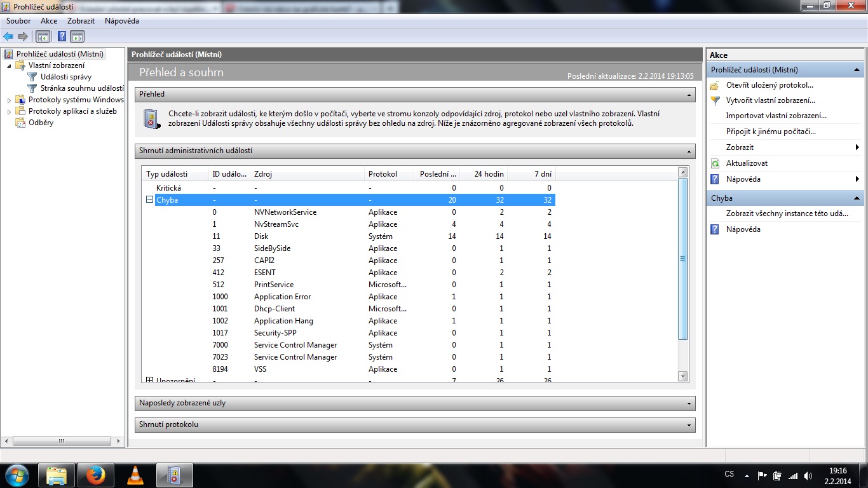Viewport: 868px width, 488px height.
Task: Open the Windows Start menu
Action: tap(17, 475)
